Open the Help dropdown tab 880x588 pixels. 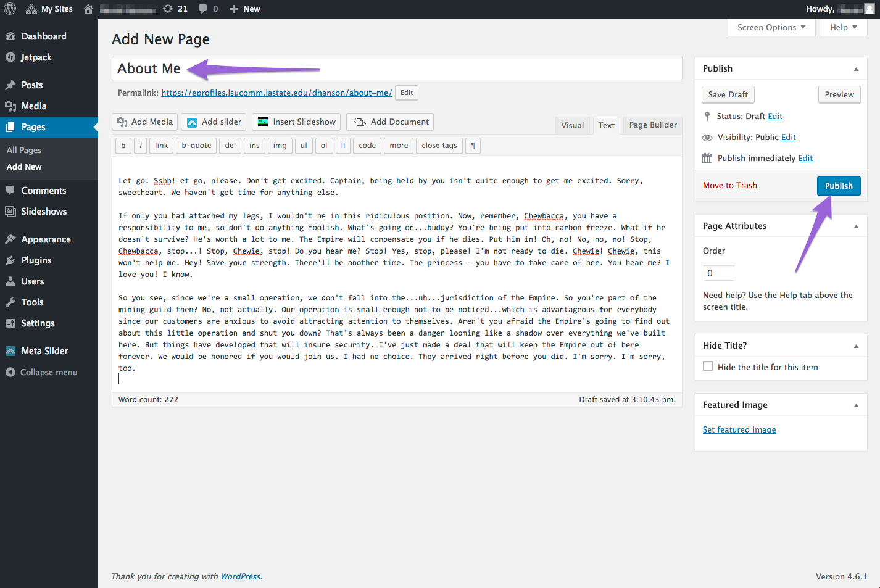click(843, 27)
